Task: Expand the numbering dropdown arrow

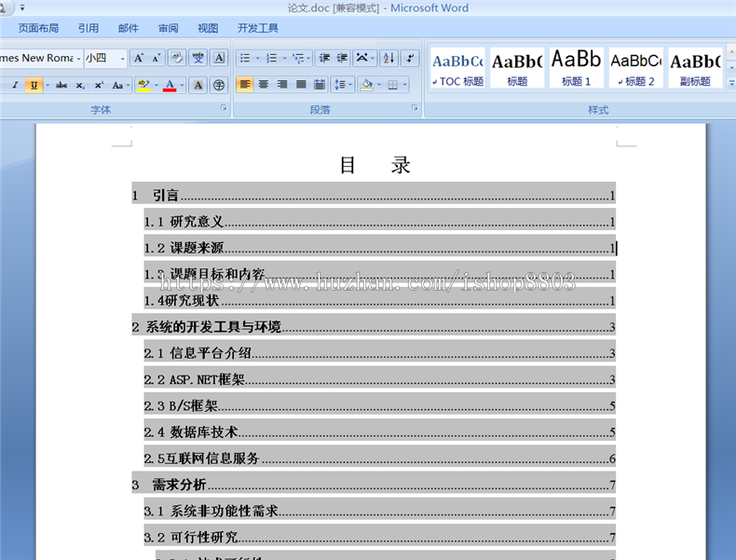Action: click(284, 58)
